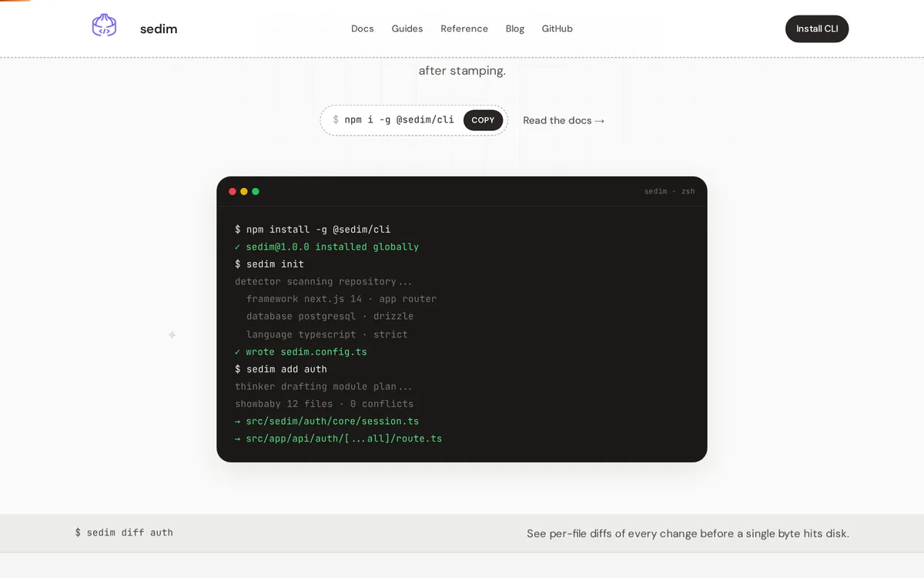Click the 'language typescript · strict' line
The image size is (924, 578).
(x=327, y=334)
